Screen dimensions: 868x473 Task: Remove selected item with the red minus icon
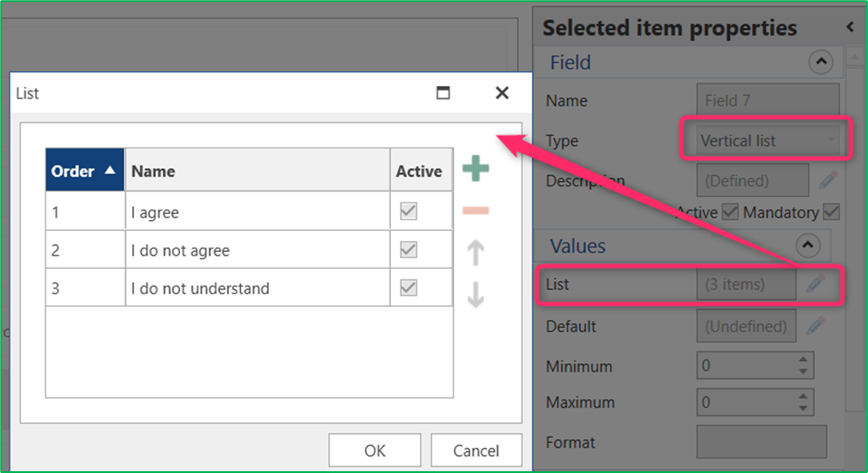[475, 210]
